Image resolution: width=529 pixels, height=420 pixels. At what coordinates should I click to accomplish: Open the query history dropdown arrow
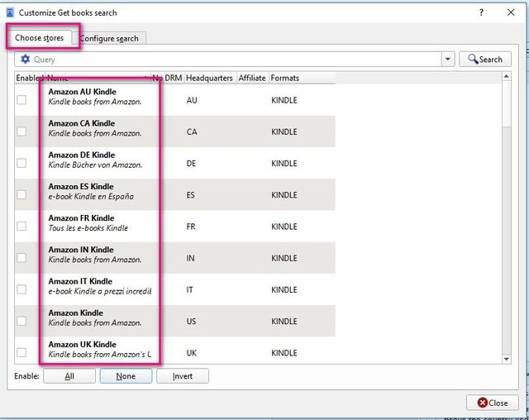click(448, 60)
